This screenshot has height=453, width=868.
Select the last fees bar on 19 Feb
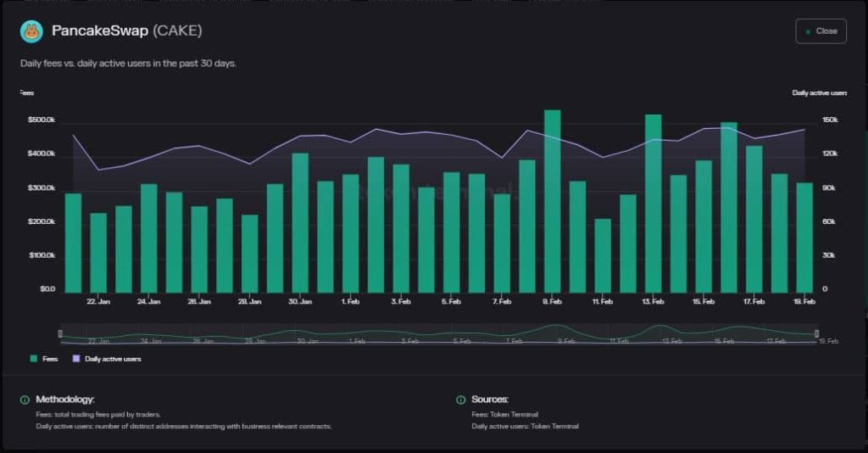tap(804, 237)
